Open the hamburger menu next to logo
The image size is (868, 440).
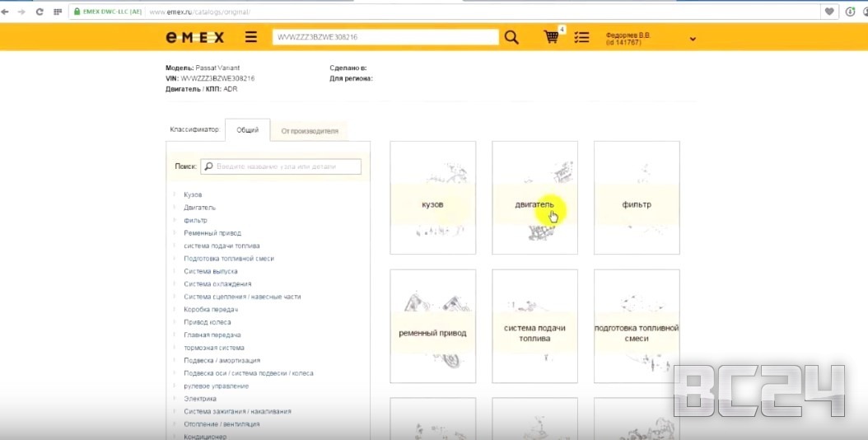click(251, 37)
